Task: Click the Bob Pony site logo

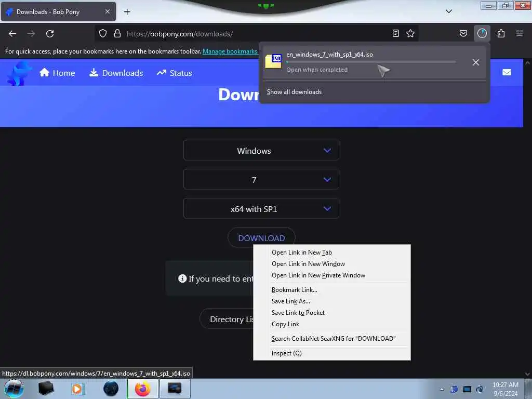Action: (19, 73)
